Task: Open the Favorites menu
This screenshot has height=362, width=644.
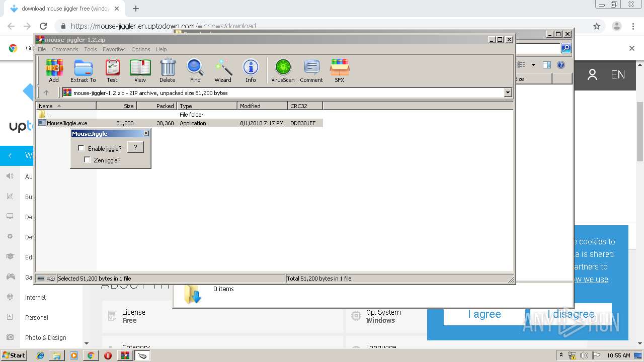Action: 114,49
